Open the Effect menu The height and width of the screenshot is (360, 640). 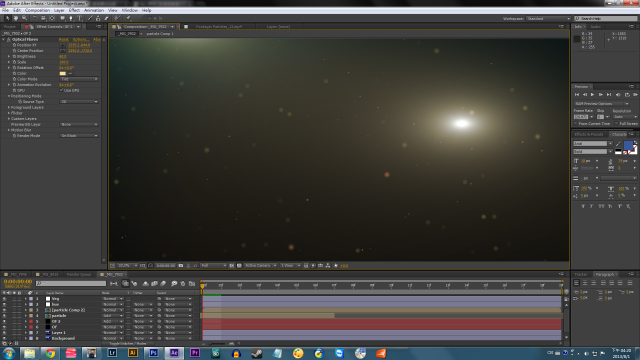(x=74, y=10)
